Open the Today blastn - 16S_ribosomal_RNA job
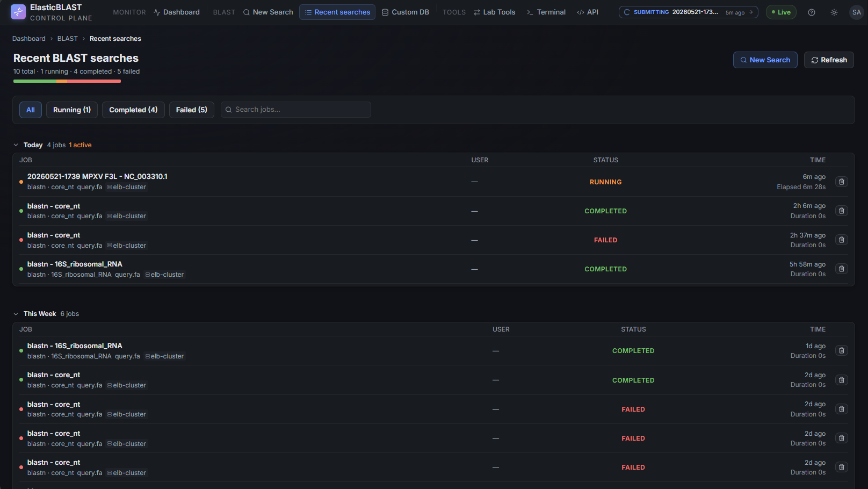The image size is (868, 489). [75, 264]
